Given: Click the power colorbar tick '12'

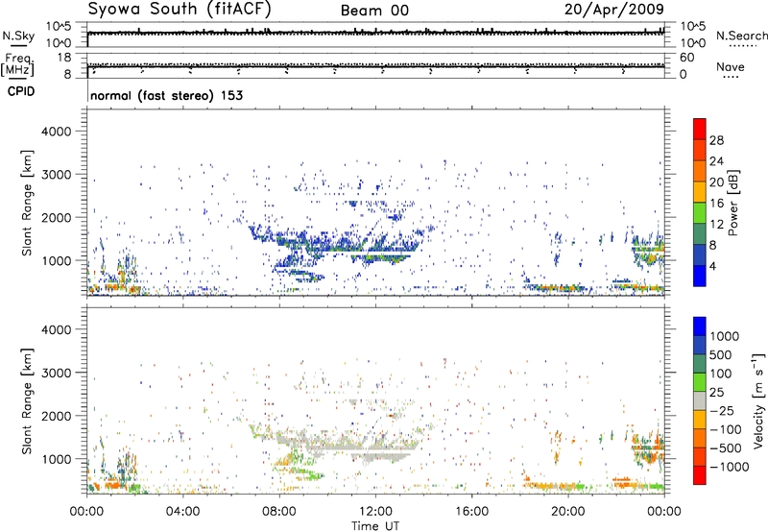Looking at the screenshot, I should 716,225.
